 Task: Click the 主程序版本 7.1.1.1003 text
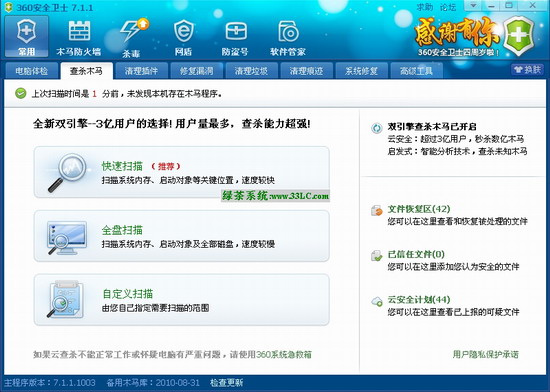50,383
